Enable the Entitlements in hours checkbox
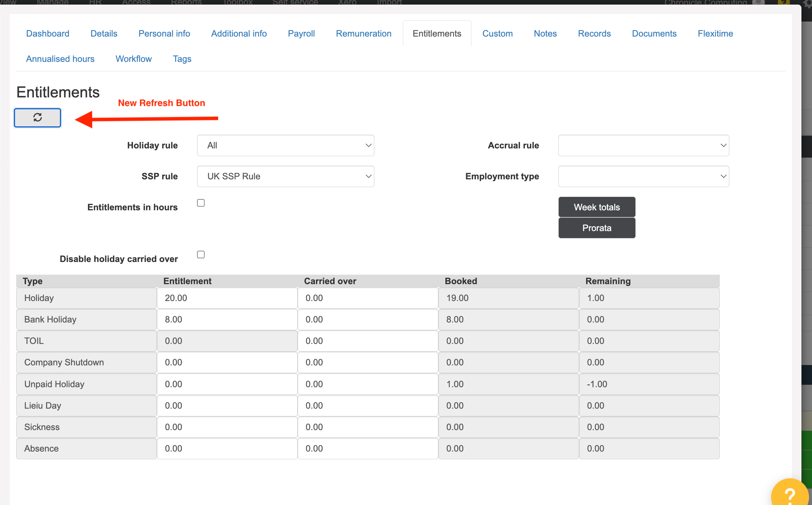The height and width of the screenshot is (505, 812). [x=201, y=203]
